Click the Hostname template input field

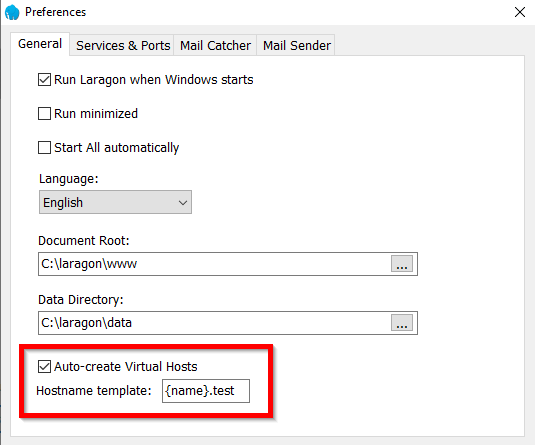pos(206,391)
